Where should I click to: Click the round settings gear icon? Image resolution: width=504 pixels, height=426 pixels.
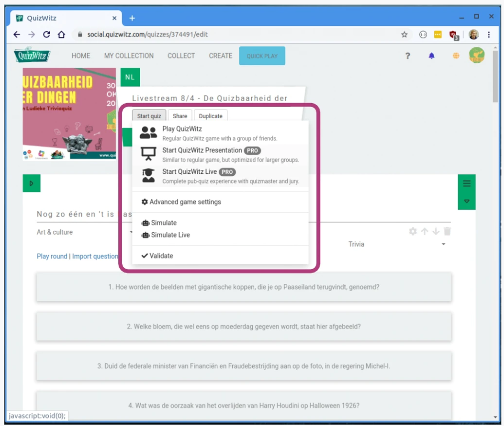(x=413, y=231)
